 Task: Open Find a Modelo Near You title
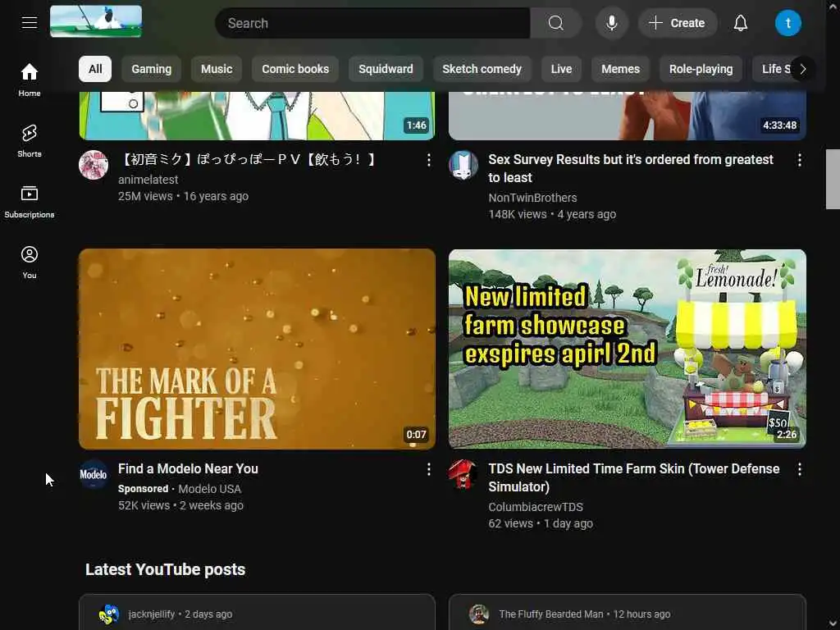click(x=188, y=468)
